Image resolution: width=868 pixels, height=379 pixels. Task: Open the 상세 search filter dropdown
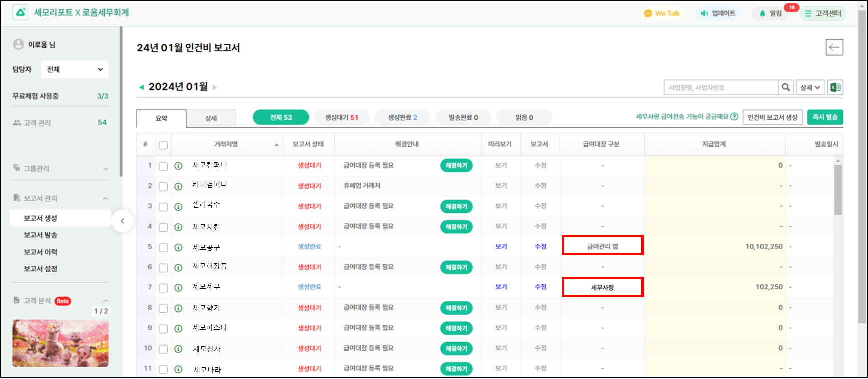click(x=810, y=87)
